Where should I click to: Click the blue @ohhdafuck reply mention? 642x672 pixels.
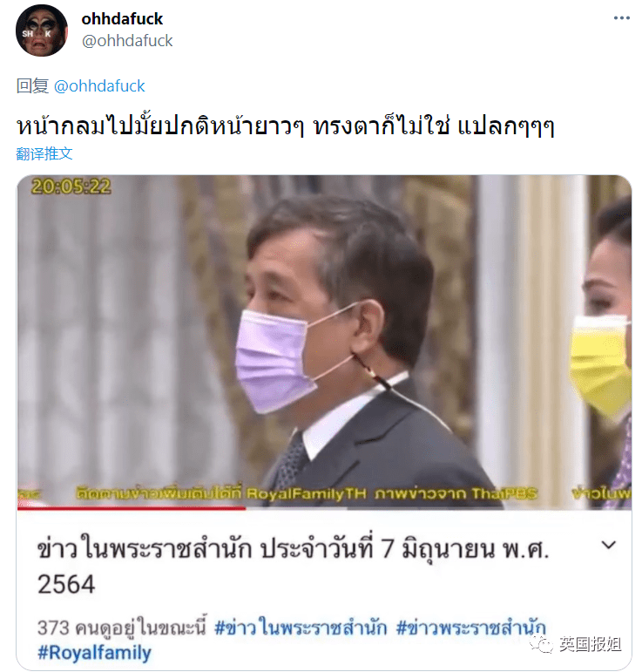click(99, 86)
